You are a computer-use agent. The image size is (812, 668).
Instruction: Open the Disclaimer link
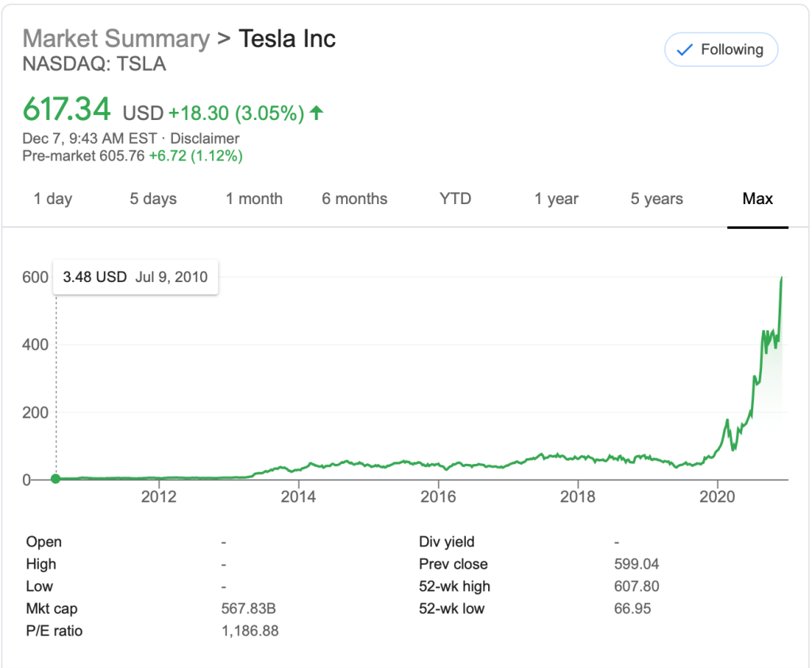coord(205,138)
